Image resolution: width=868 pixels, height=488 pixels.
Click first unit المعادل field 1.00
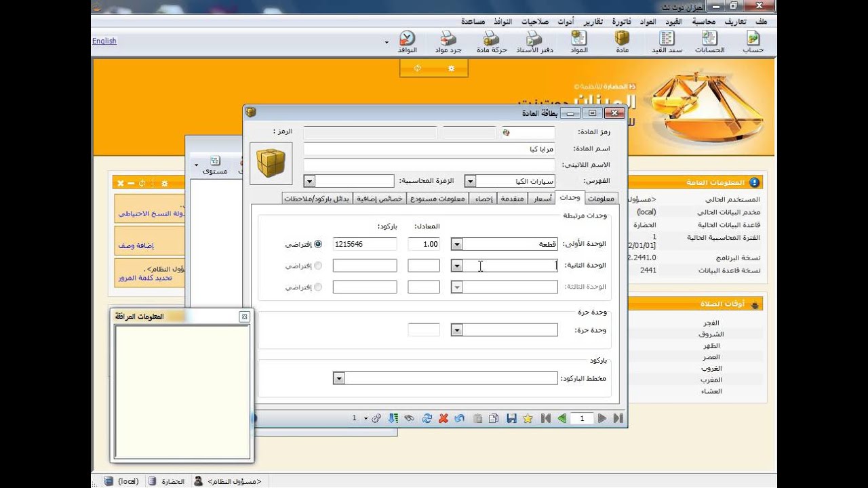coord(424,244)
